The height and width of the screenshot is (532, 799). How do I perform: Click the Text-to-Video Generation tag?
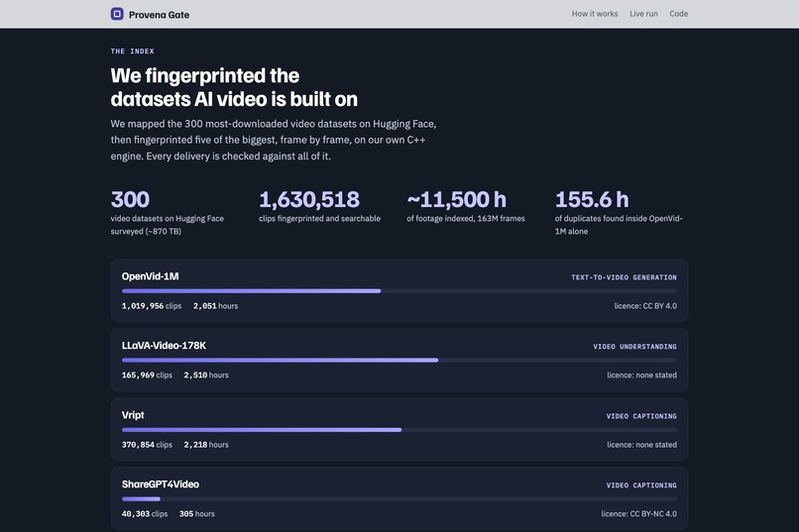click(x=624, y=277)
